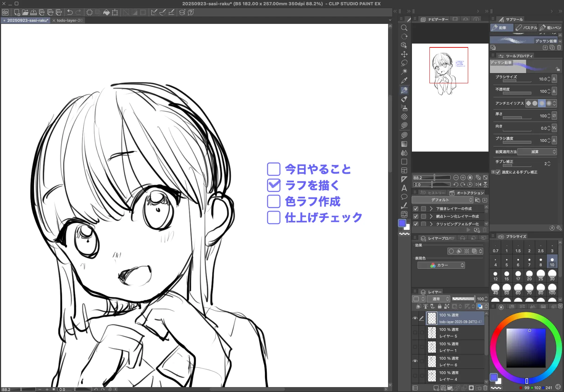The height and width of the screenshot is (392, 564).
Task: Click the Undo arrow in the command bar
Action: coord(70,12)
